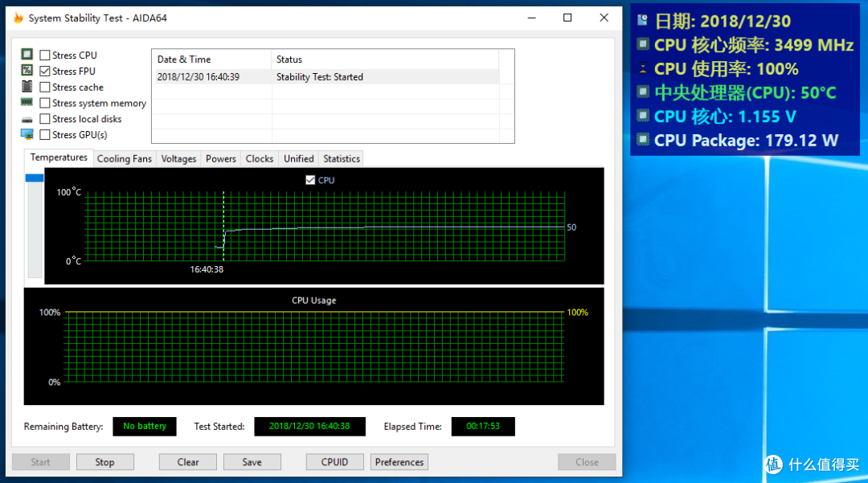This screenshot has height=483, width=868.
Task: Click the blue slider beside temperature graph
Action: tap(35, 178)
